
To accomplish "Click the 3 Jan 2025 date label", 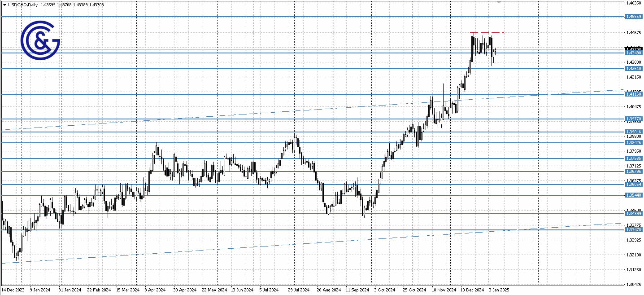I will 499,290.
